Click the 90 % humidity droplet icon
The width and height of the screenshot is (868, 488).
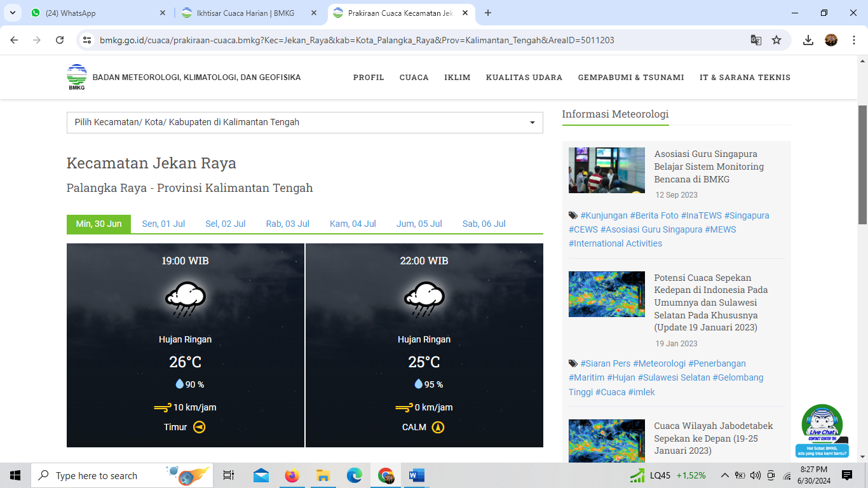click(179, 384)
